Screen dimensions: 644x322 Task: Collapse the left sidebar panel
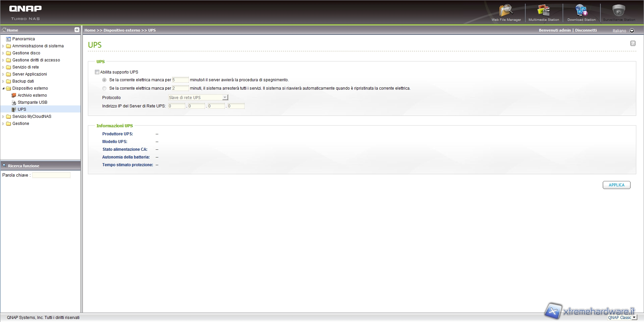77,30
